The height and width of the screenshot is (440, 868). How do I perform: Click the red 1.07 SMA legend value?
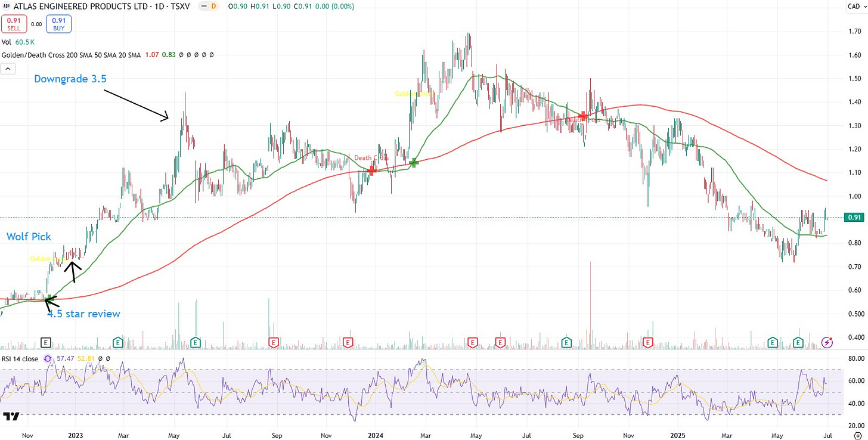pos(151,55)
